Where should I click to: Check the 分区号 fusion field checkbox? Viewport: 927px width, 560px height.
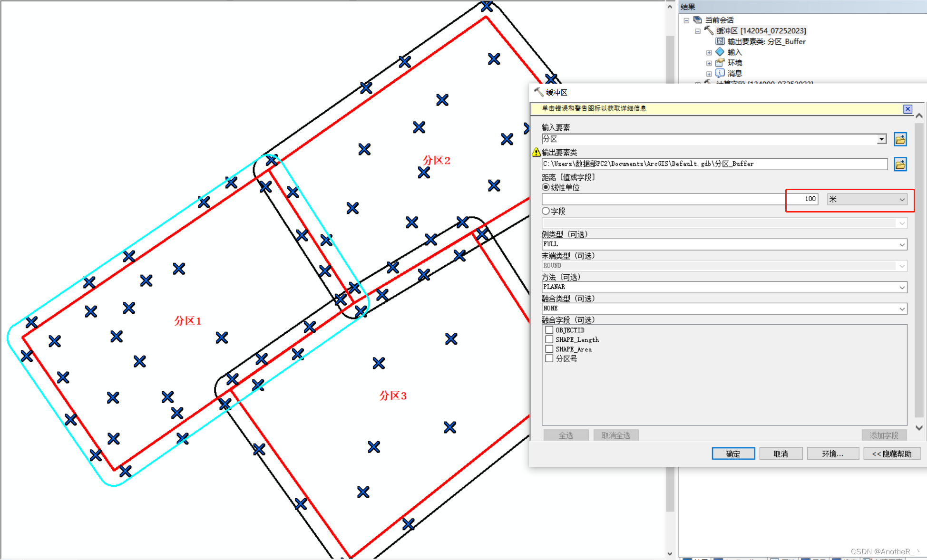[549, 358]
